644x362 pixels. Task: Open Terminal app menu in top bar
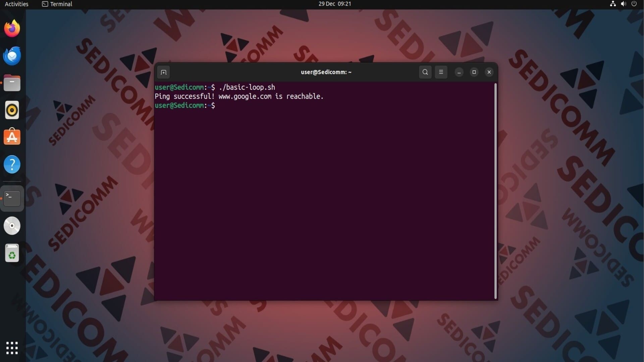(x=57, y=4)
